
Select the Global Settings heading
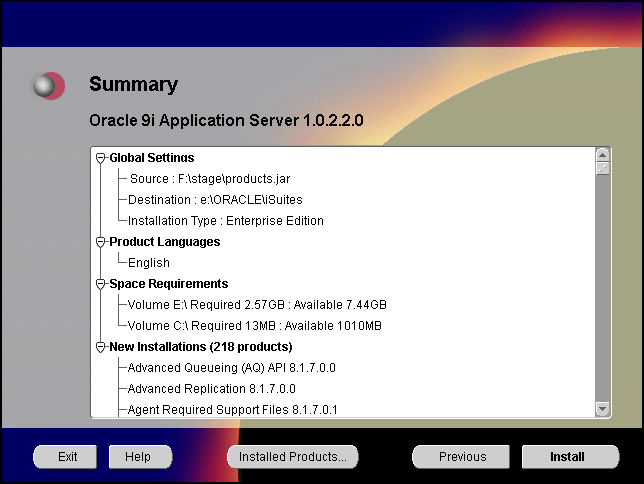[x=152, y=158]
